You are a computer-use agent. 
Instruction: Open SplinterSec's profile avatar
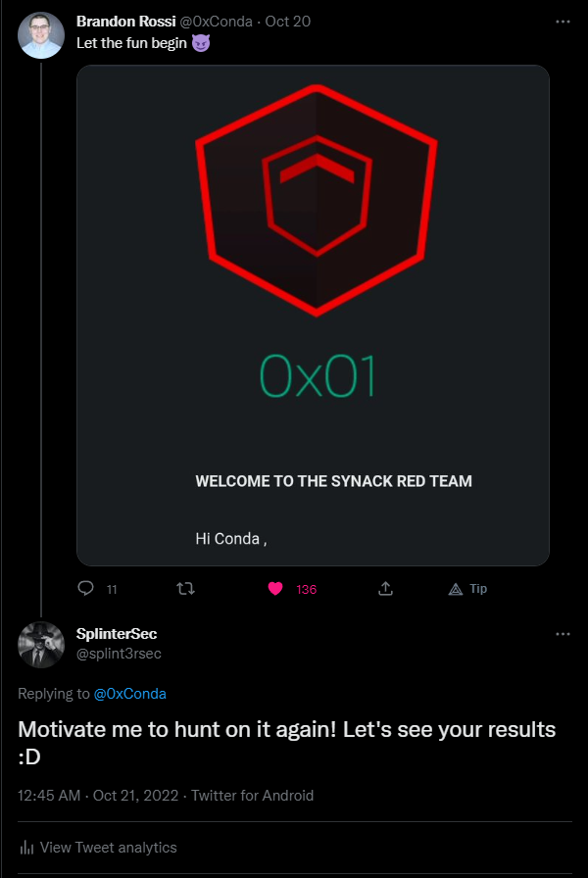[42, 645]
